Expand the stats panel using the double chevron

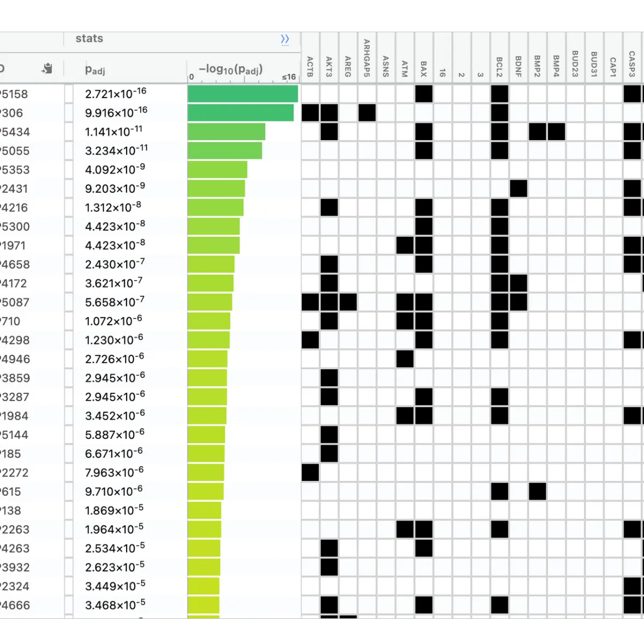pyautogui.click(x=285, y=40)
